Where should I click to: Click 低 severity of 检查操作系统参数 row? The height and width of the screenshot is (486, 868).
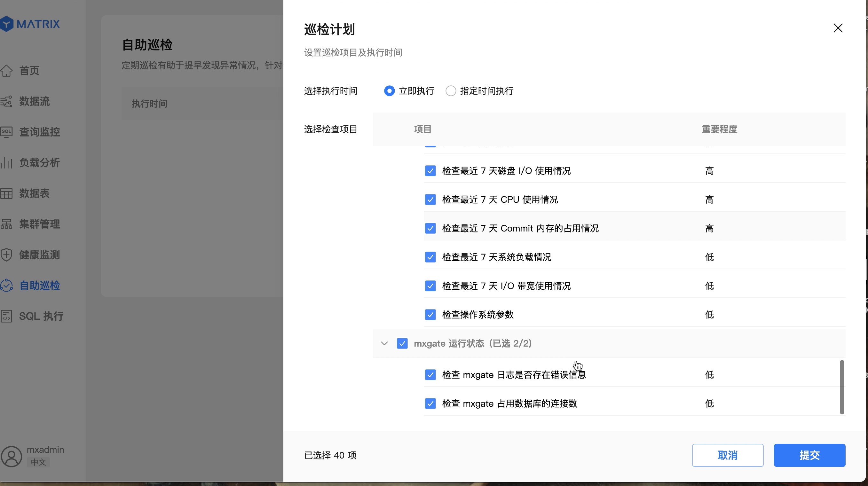click(709, 315)
